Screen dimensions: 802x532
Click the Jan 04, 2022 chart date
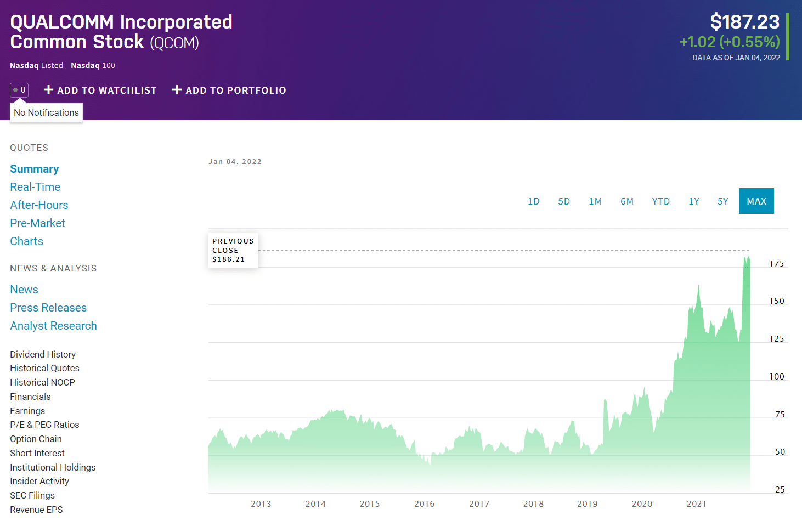pyautogui.click(x=235, y=162)
